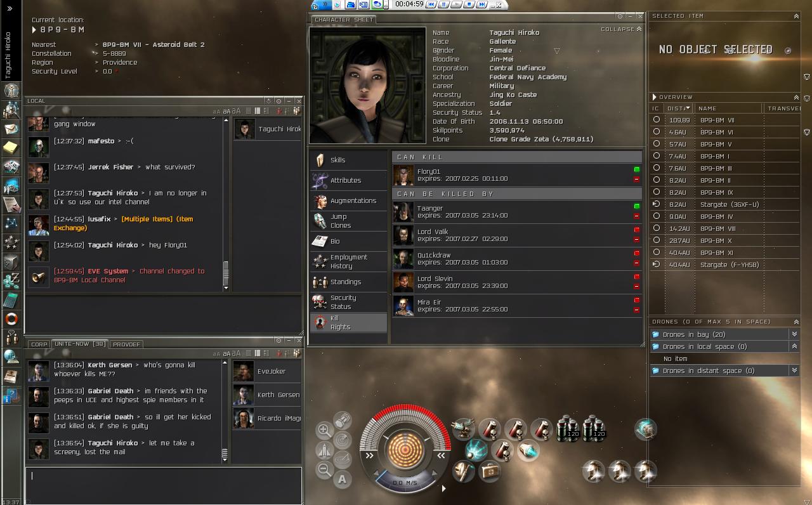The height and width of the screenshot is (505, 812).
Task: Toggle the autopilot A button on HUD
Action: click(x=343, y=480)
